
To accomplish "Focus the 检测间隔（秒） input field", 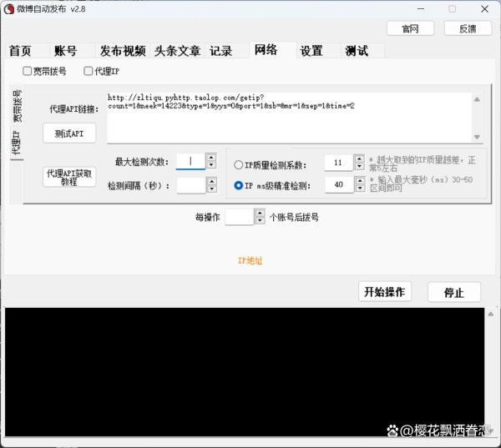I will [x=191, y=185].
